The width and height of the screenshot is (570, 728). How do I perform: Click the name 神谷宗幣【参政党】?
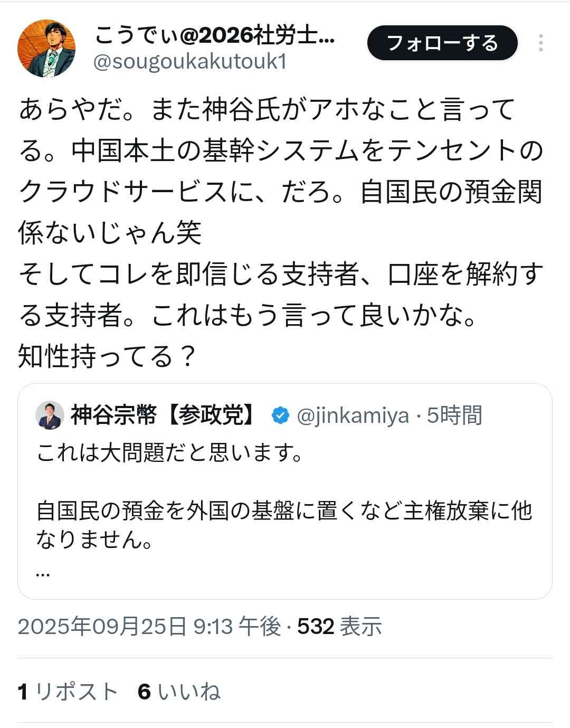click(x=164, y=416)
